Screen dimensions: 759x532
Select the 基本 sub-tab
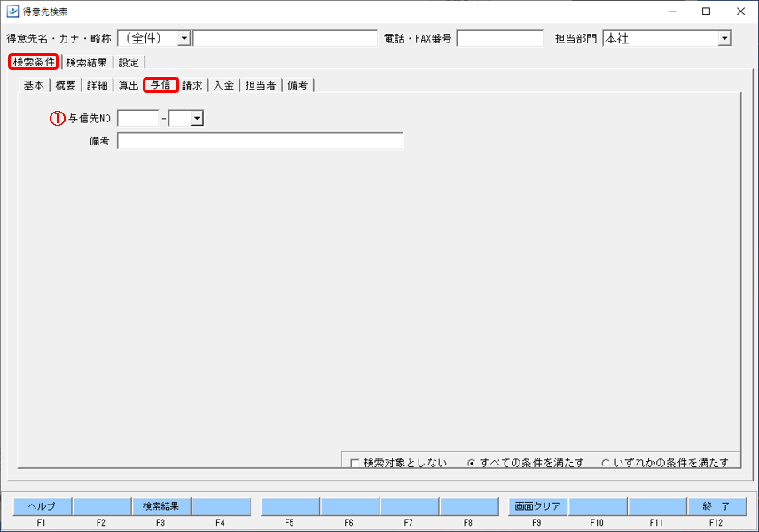[x=34, y=85]
